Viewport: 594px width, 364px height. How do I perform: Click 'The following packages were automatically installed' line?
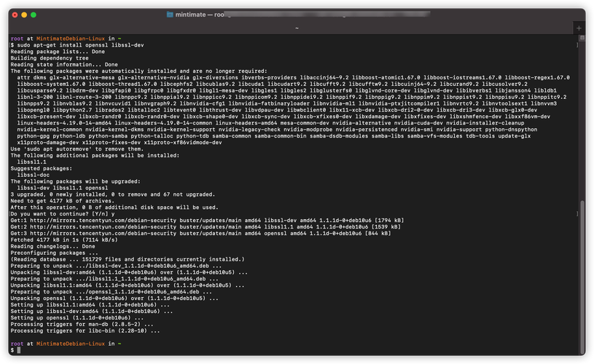coord(138,71)
